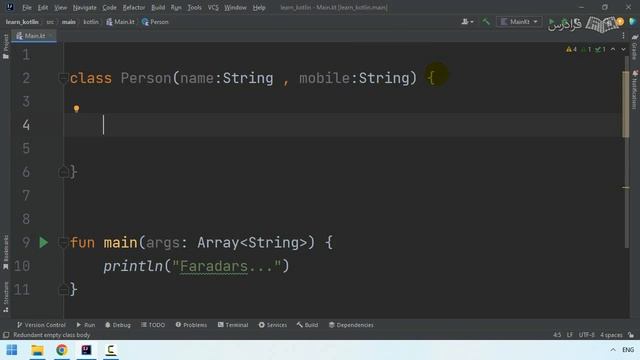Click the Main.kt breadcrumb item

pyautogui.click(x=120, y=22)
